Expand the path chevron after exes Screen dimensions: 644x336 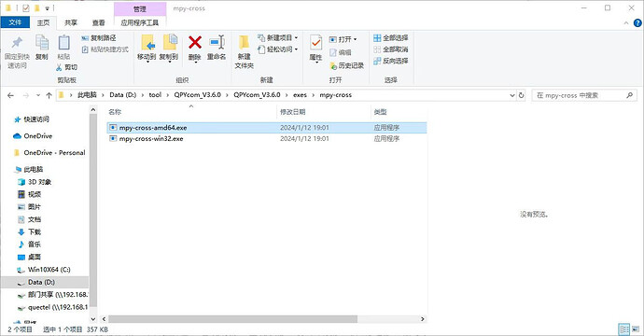click(313, 95)
